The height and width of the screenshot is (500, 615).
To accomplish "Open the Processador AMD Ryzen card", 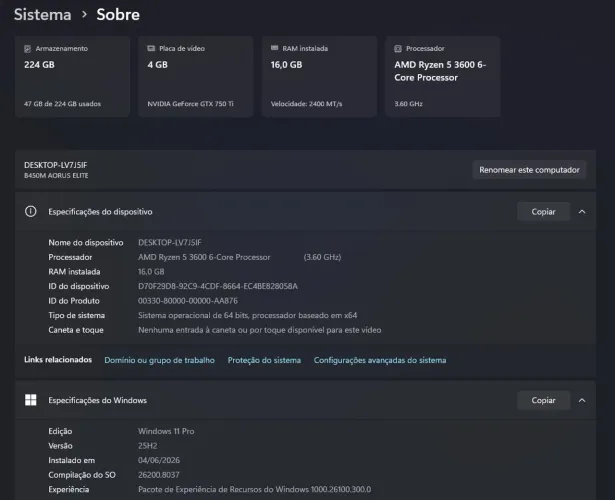I will click(443, 76).
